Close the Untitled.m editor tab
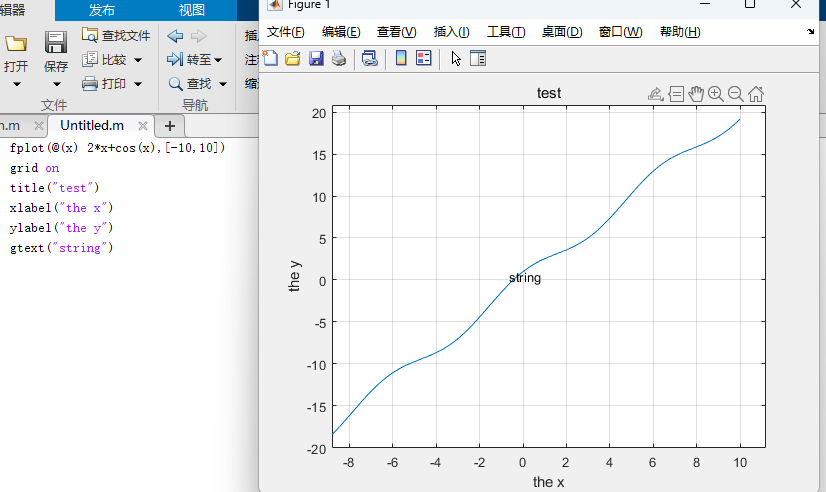 (x=142, y=125)
